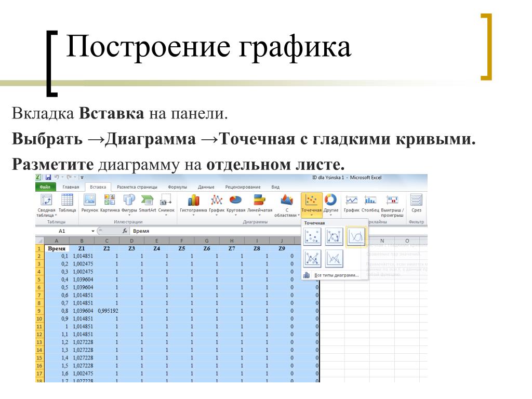
Task: Click Все типы диаграмм in the dropdown
Action: click(x=334, y=275)
